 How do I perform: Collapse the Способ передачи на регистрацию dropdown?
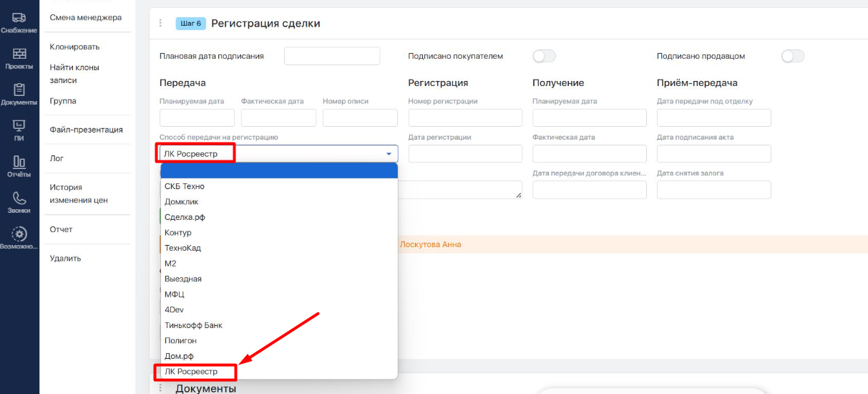(x=389, y=154)
